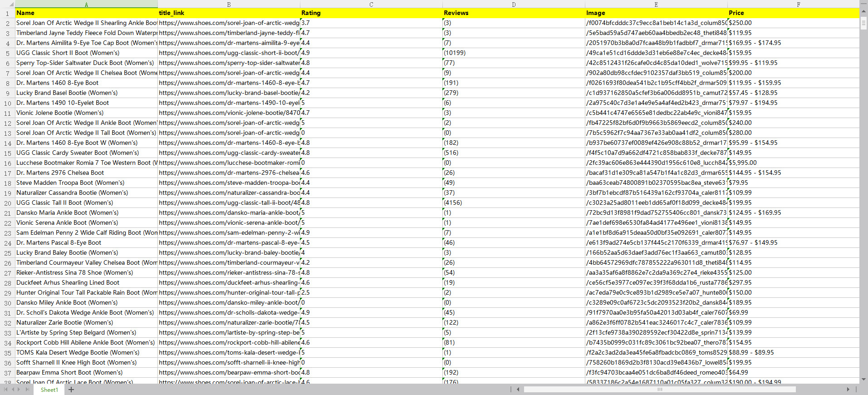Image resolution: width=868 pixels, height=395 pixels.
Task: Select column B header
Action: click(x=229, y=4)
